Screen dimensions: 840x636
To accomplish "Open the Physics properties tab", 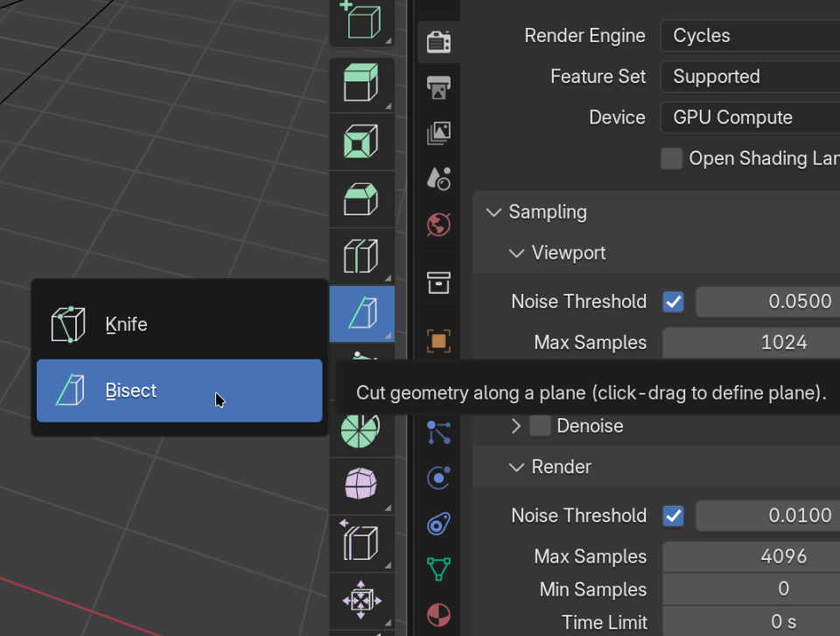I will [438, 478].
